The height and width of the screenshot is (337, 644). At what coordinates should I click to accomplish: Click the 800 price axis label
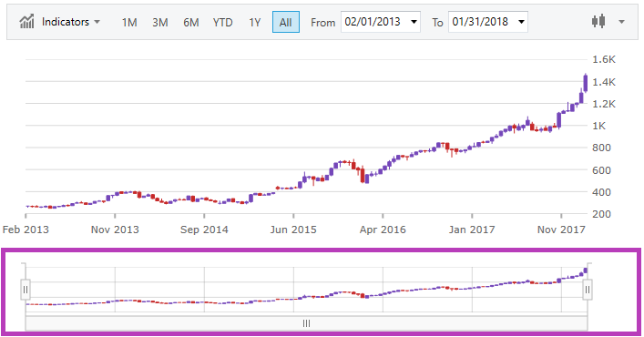(601, 148)
